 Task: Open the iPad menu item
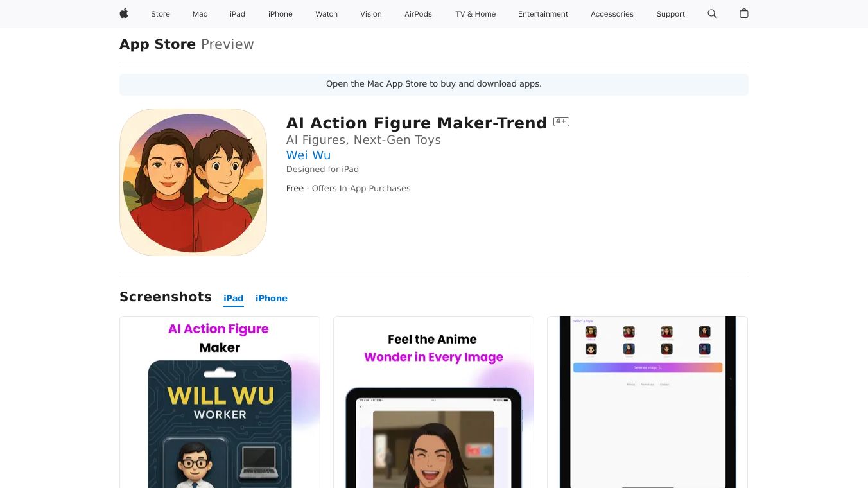[x=238, y=14]
